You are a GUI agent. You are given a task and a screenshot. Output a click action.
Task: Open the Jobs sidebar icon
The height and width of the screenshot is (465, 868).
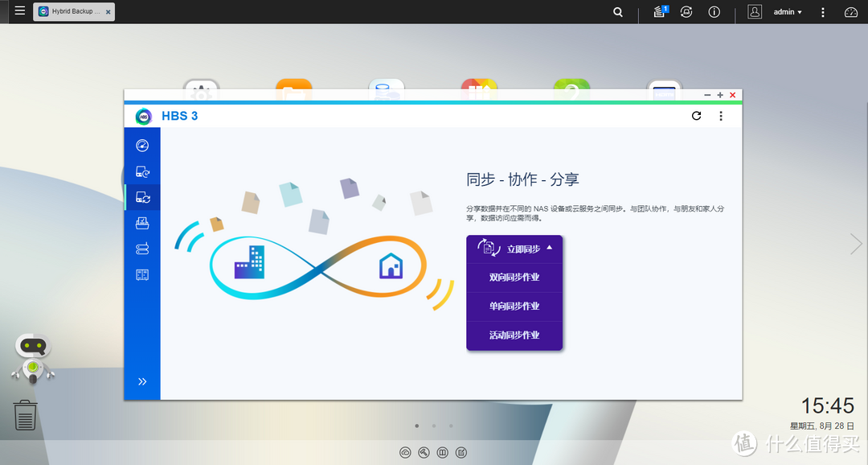[x=142, y=223]
